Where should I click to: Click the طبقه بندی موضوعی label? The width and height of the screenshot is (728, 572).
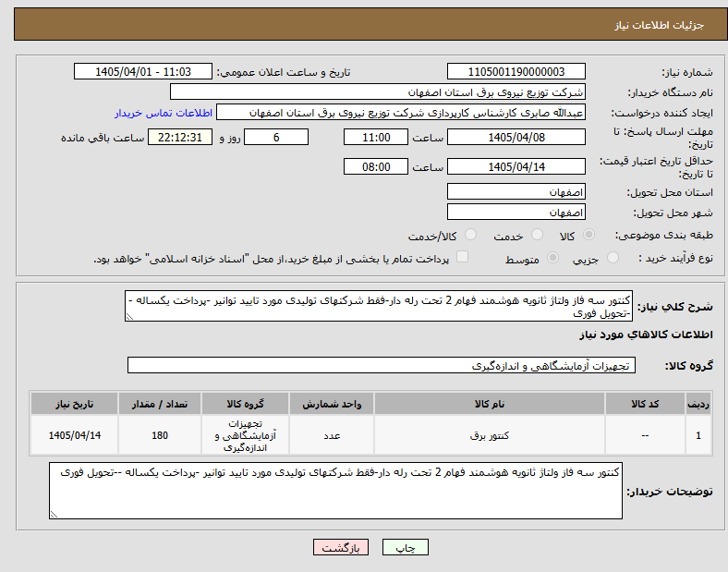tap(663, 235)
